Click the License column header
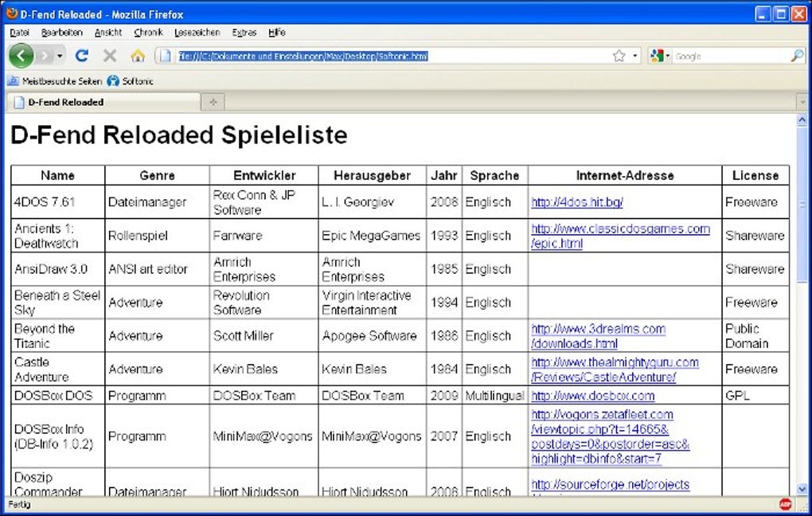 point(755,175)
